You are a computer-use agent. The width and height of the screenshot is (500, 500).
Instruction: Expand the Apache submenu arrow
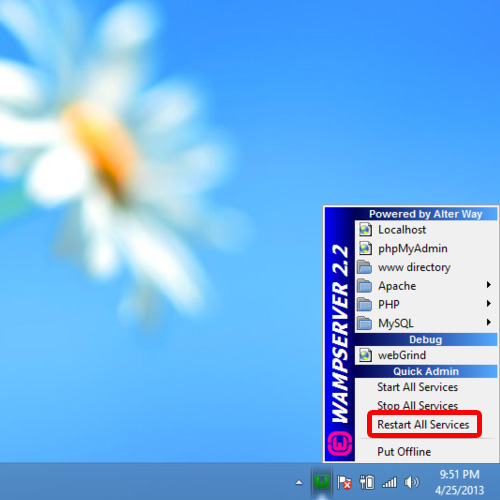tap(488, 284)
